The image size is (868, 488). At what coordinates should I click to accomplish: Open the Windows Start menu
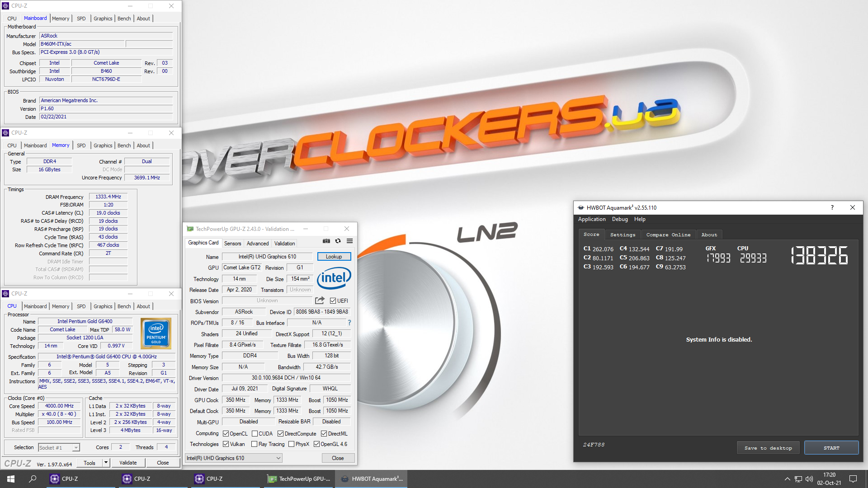(x=11, y=479)
